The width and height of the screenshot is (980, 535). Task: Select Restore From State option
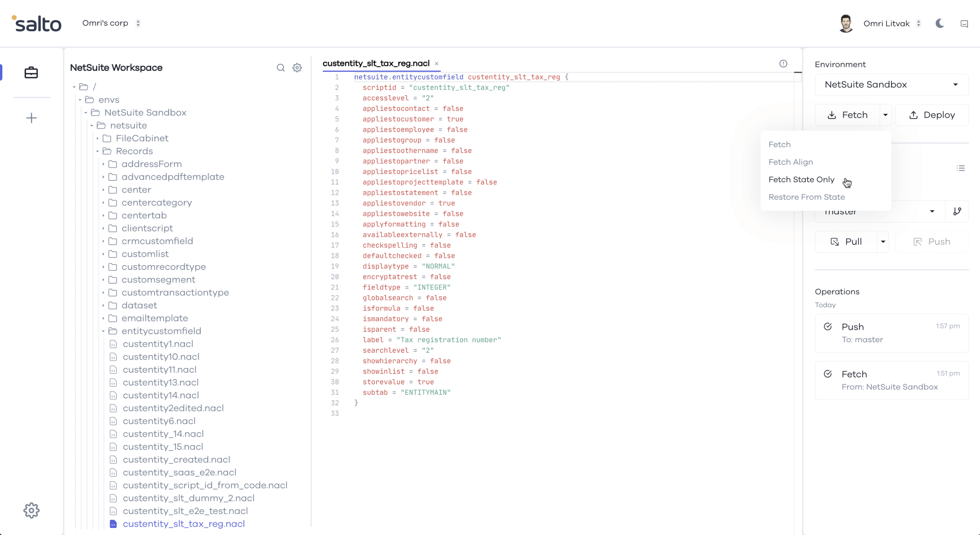click(x=807, y=197)
